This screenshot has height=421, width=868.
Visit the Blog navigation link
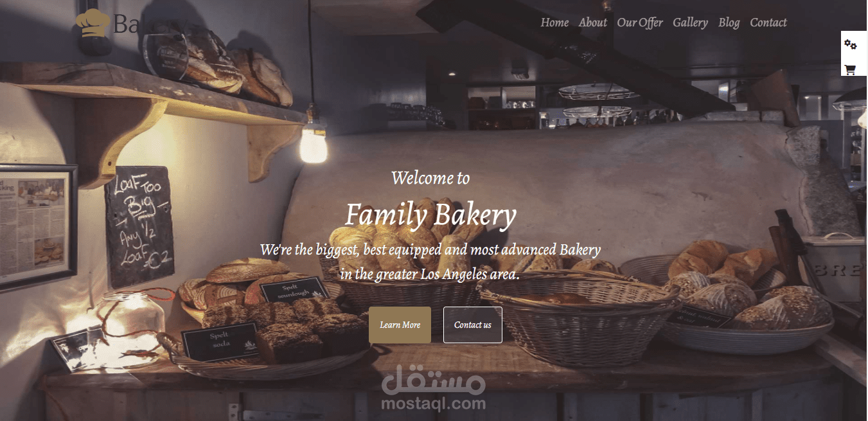729,22
